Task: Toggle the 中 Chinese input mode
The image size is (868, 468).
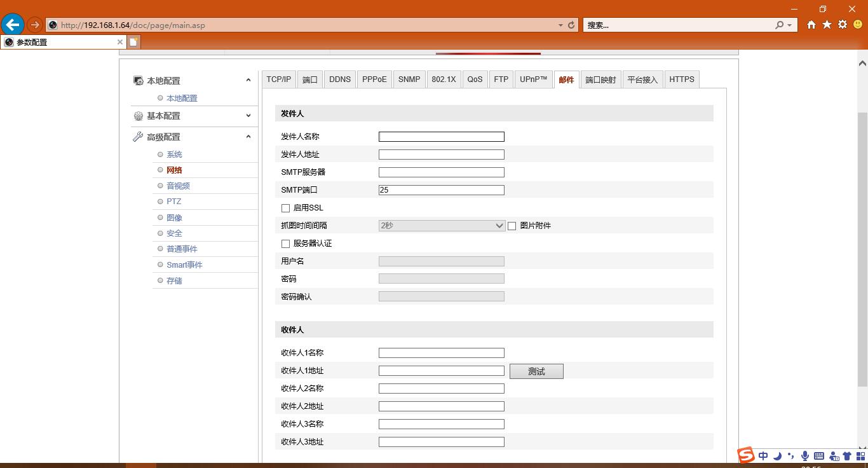Action: (x=763, y=456)
